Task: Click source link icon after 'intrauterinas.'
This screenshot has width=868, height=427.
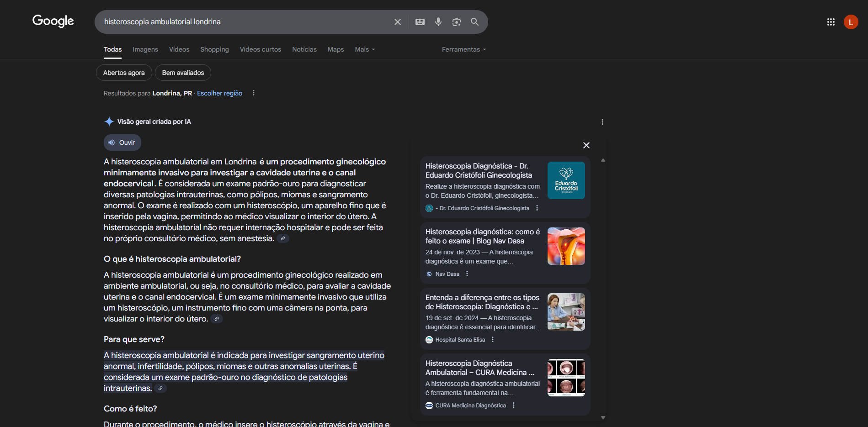Action: 160,388
